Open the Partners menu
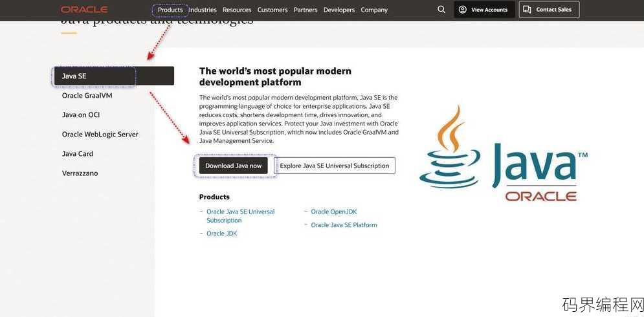644x317 pixels. coord(305,10)
